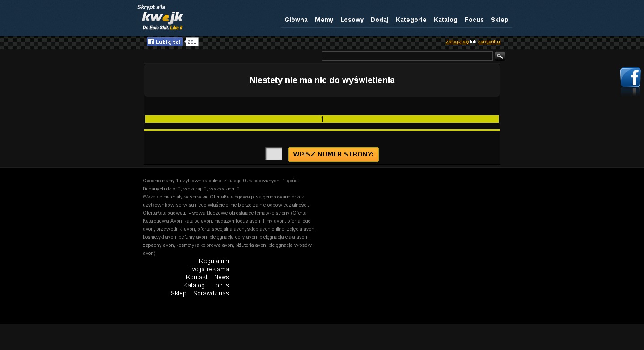Focus the search text field
Screen dimensions: 644x350
(407, 56)
